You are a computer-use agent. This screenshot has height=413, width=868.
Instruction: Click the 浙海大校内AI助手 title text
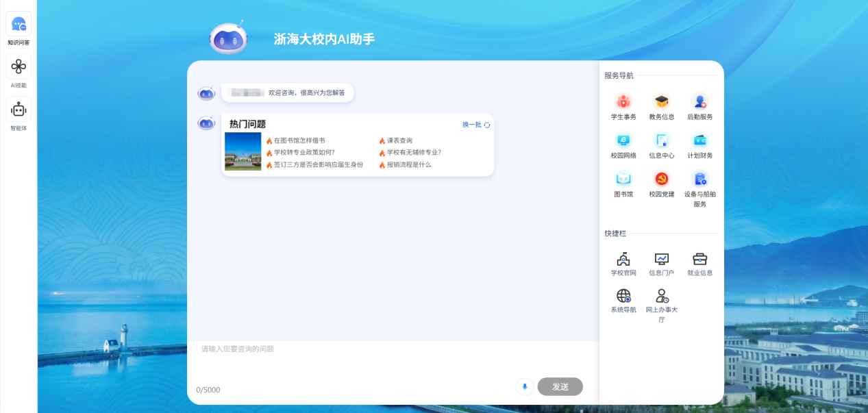coord(324,39)
